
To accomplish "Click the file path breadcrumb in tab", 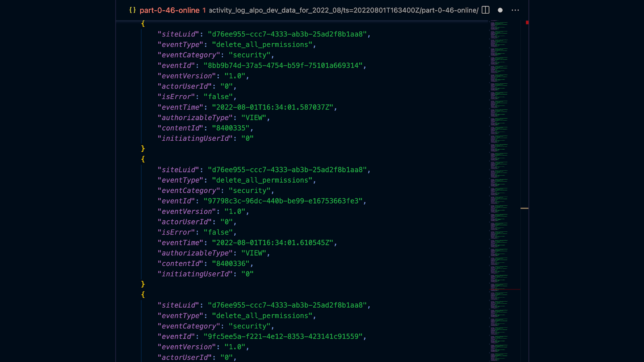I will click(343, 10).
